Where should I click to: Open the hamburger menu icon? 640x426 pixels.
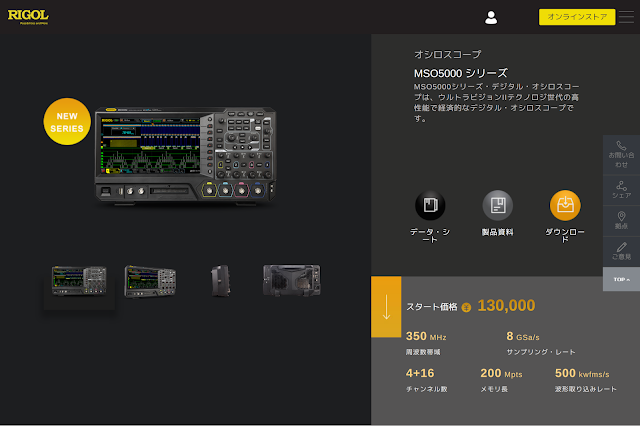(626, 17)
